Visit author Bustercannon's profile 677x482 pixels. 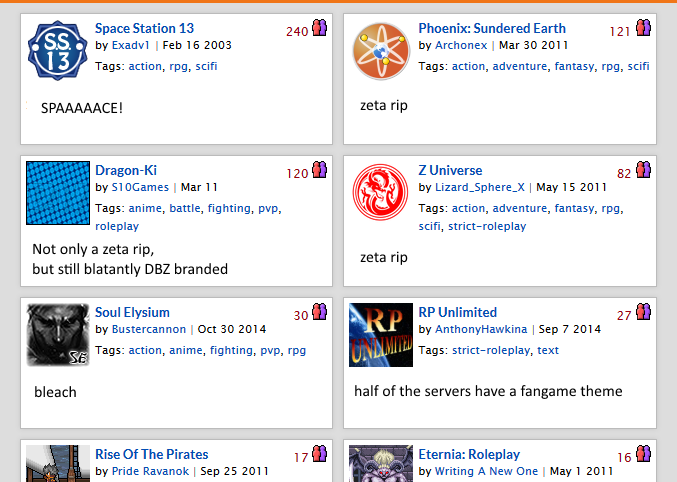149,330
